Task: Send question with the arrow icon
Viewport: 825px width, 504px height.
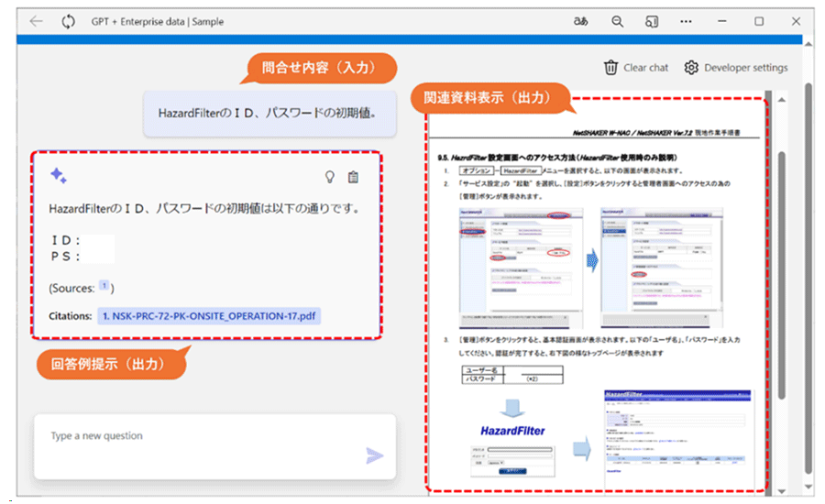Action: point(374,455)
